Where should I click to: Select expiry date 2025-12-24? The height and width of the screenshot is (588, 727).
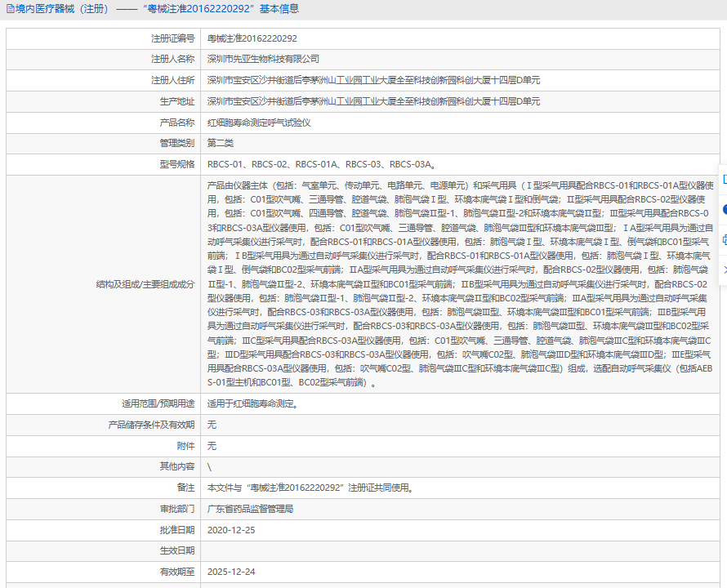coord(231,572)
